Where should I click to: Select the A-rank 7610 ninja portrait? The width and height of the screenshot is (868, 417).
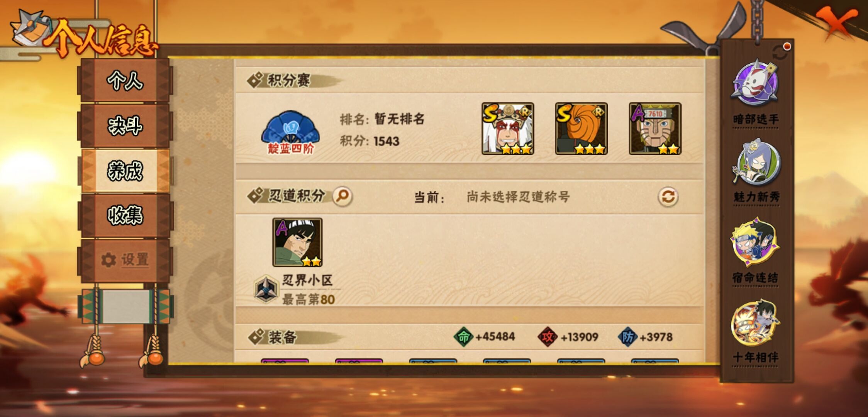click(655, 129)
